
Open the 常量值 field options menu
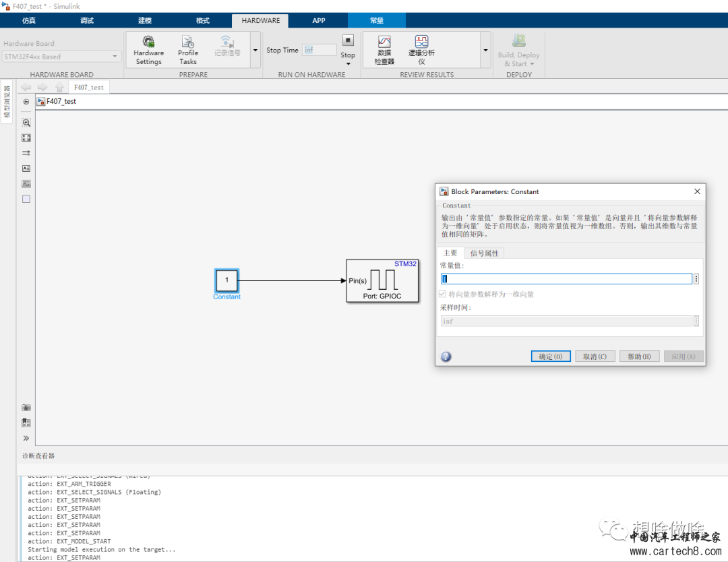696,279
